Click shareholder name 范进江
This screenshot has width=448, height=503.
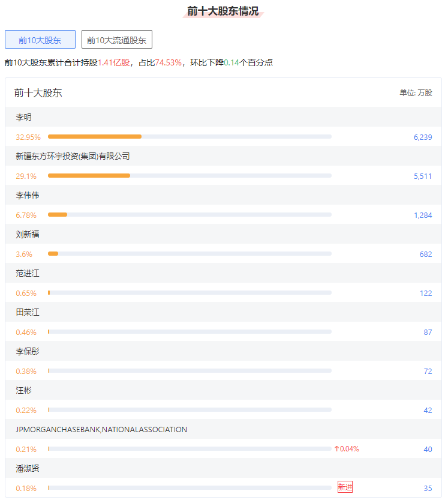click(28, 273)
